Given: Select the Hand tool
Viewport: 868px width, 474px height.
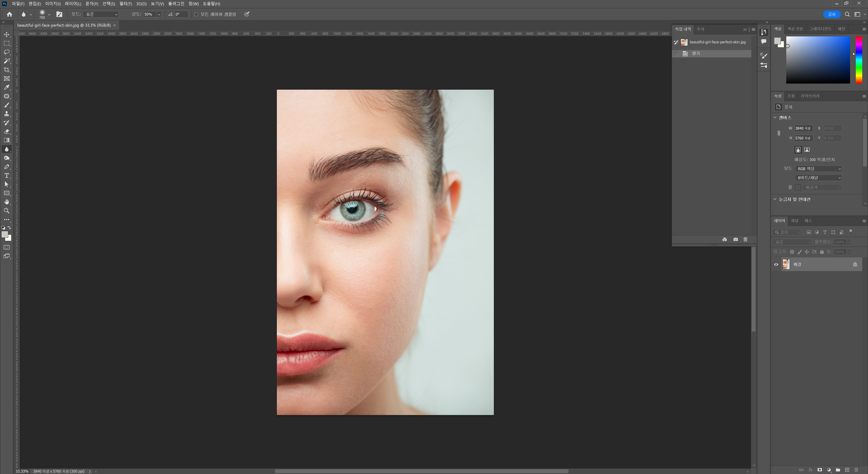Looking at the screenshot, I should (x=7, y=202).
